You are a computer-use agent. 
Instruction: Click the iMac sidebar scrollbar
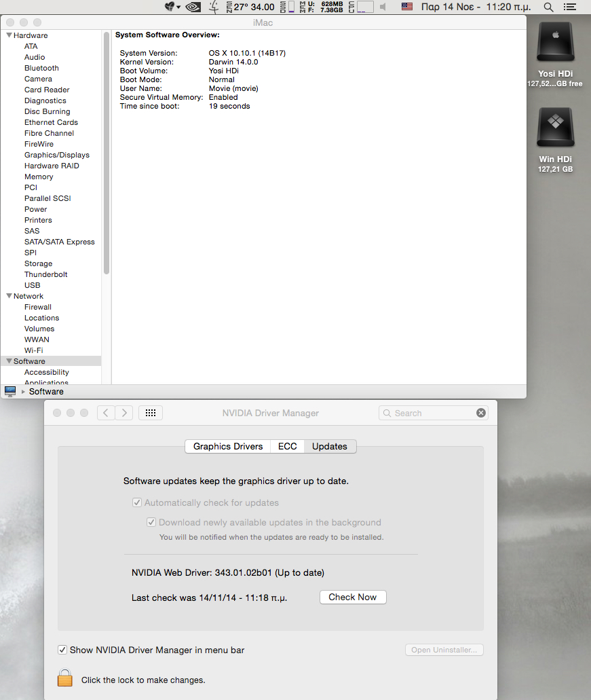pos(106,153)
